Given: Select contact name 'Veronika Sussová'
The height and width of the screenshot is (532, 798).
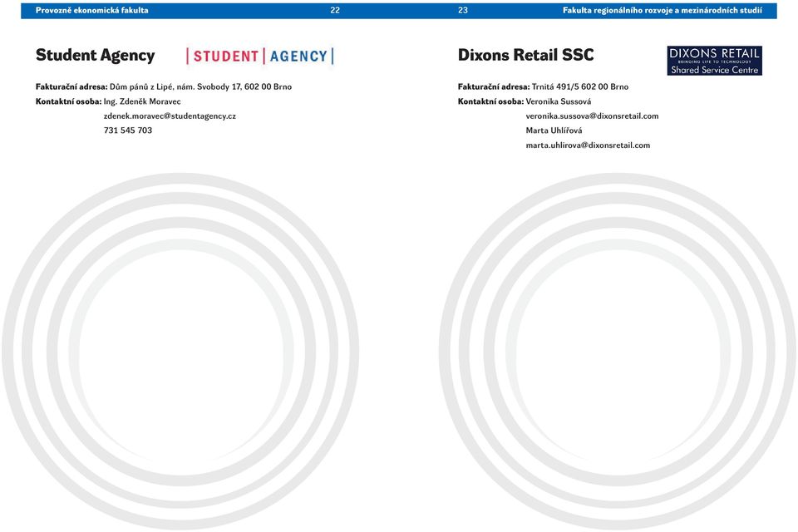Looking at the screenshot, I should pos(559,101).
